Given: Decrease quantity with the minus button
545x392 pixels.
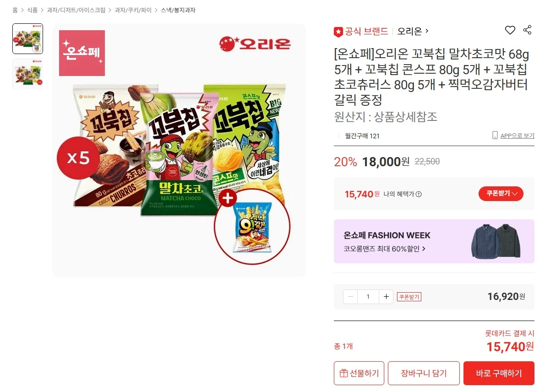Looking at the screenshot, I should (350, 297).
